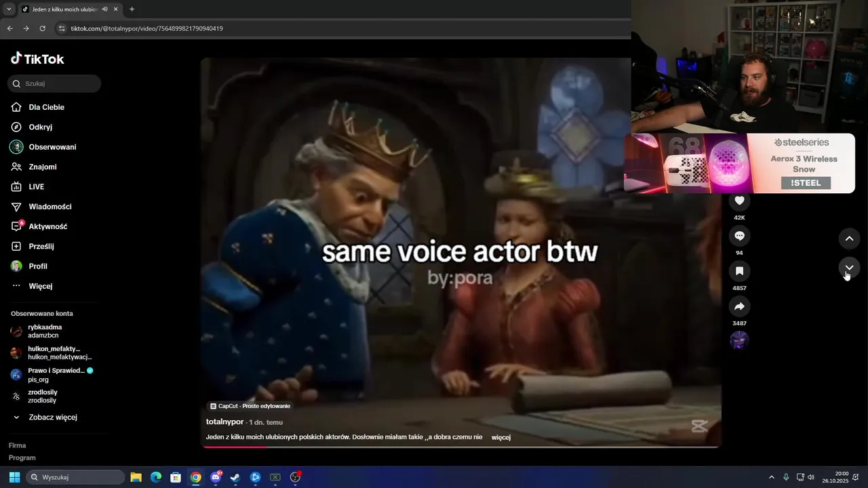Viewport: 868px width, 488px height.
Task: Open OBS Studio from the taskbar
Action: click(x=295, y=477)
